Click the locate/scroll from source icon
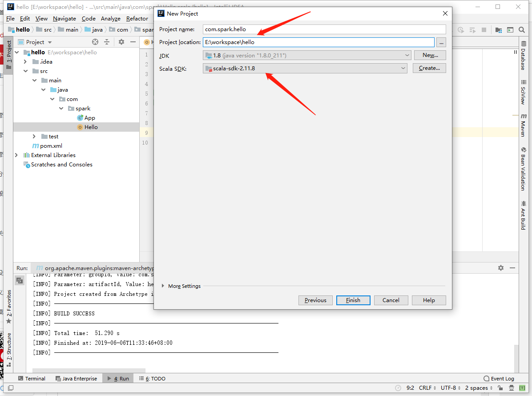 click(x=95, y=42)
